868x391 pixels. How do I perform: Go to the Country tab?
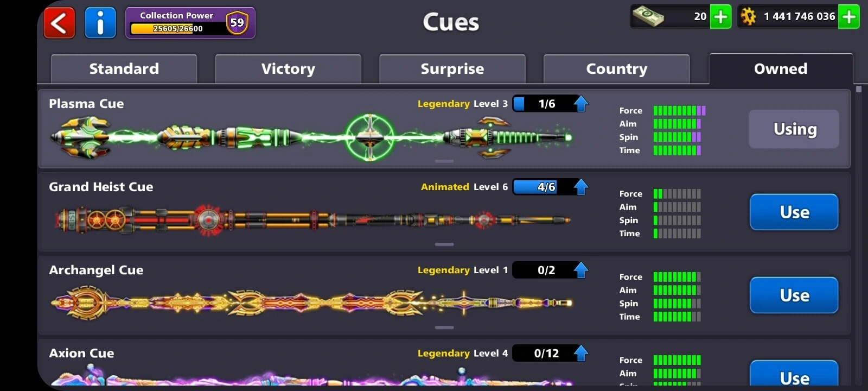coord(617,69)
